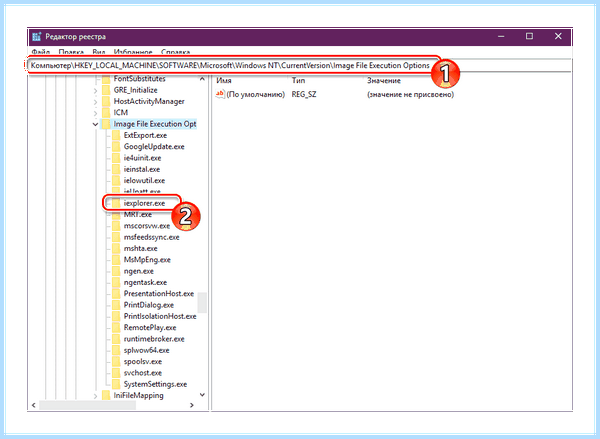
Task: Click the folder icon of mscorsvw.exe
Action: tap(116, 226)
